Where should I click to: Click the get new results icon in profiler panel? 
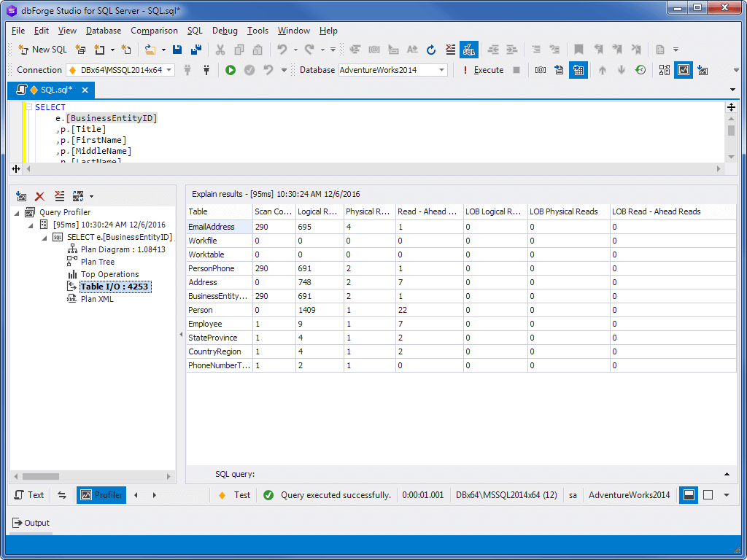[x=21, y=196]
